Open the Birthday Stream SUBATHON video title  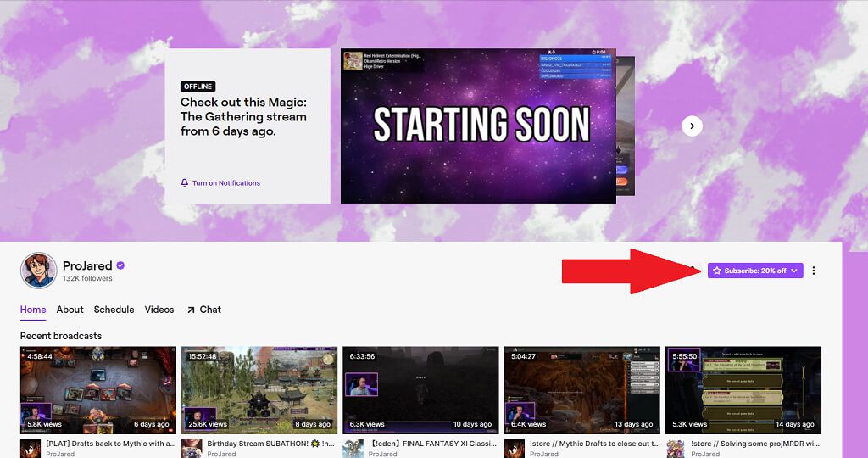[x=270, y=444]
